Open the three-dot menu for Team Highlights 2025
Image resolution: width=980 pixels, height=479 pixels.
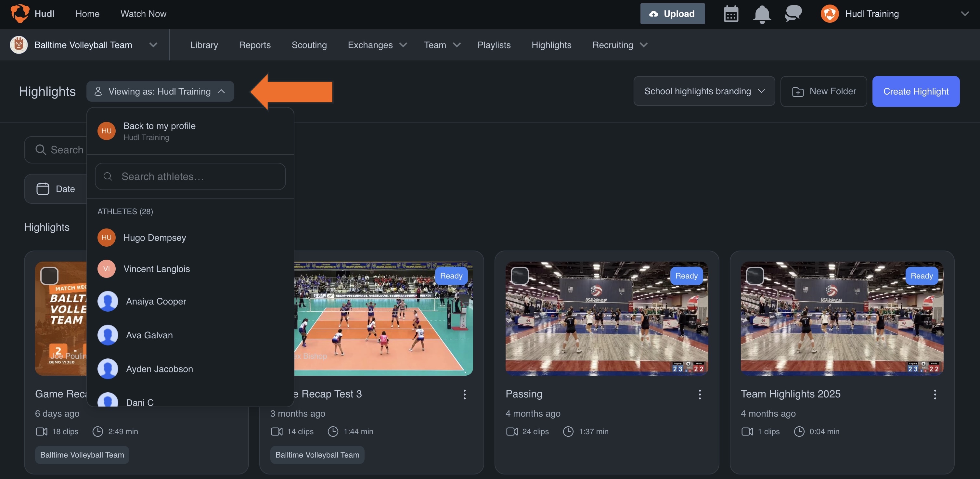(935, 394)
